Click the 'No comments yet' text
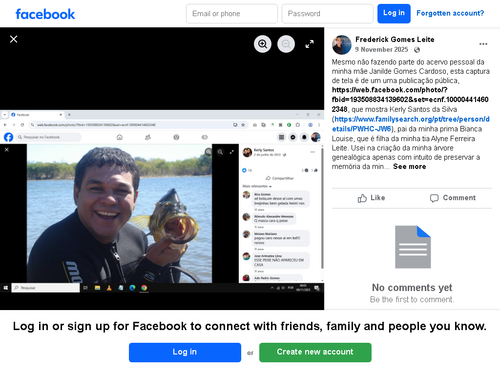Viewport: 500px width, 375px height. click(x=412, y=288)
